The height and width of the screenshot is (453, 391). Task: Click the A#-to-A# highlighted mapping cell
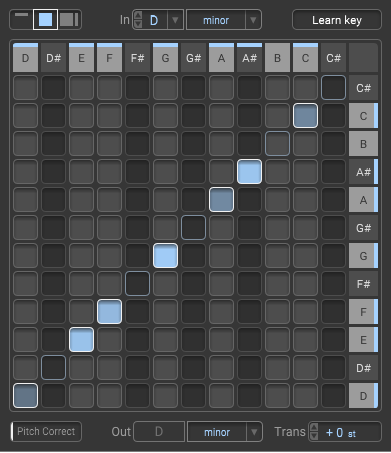(249, 172)
